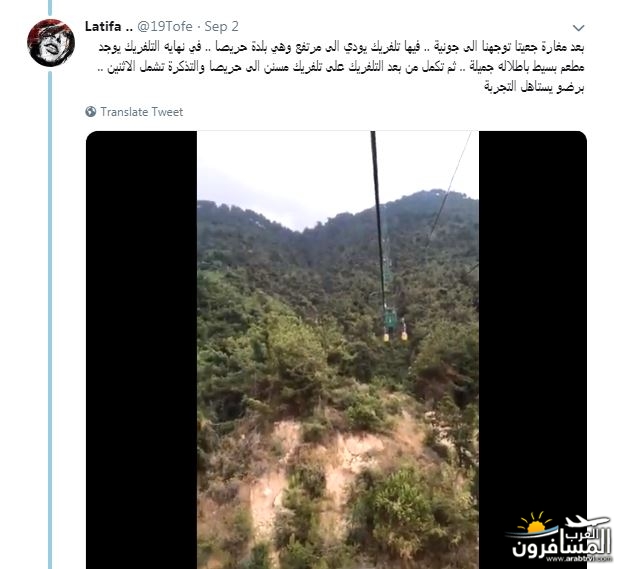The width and height of the screenshot is (619, 569).
Task: Click the blue thread line above avatar
Action: click(x=50, y=7)
